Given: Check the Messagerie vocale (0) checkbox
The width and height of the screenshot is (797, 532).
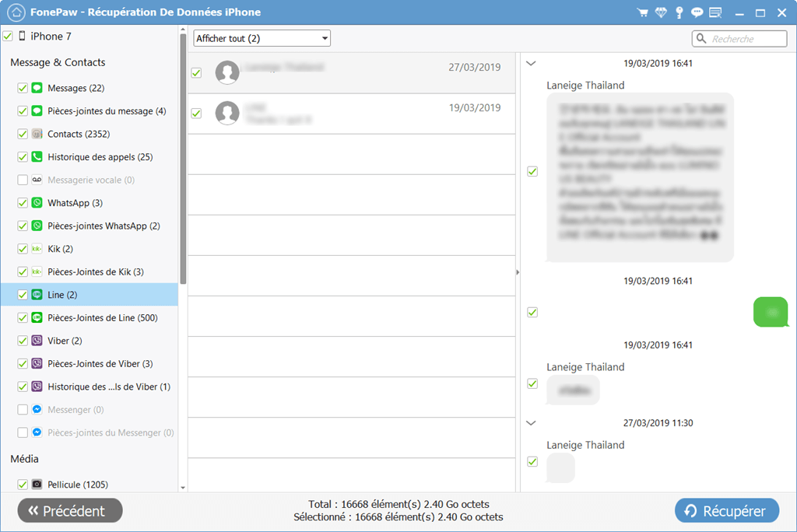Looking at the screenshot, I should point(23,180).
